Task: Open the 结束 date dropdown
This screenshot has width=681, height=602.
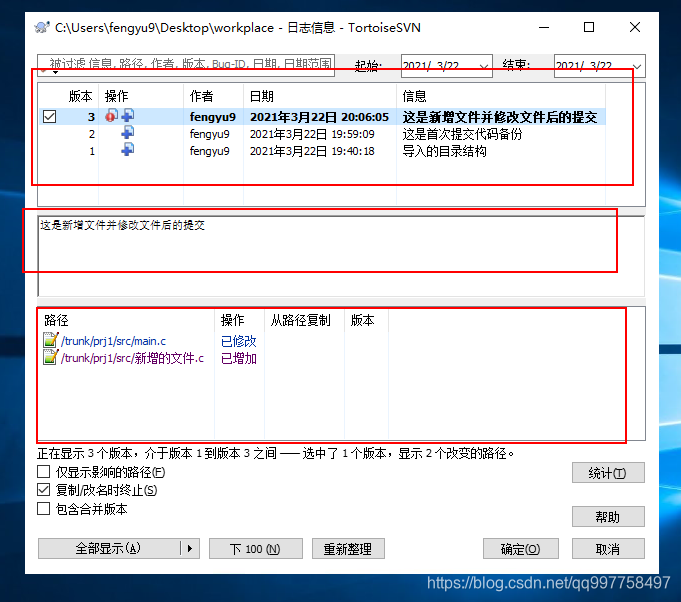Action: 637,66
